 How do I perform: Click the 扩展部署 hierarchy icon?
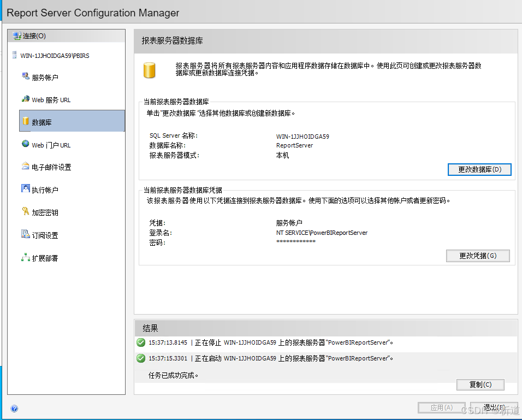(x=25, y=257)
